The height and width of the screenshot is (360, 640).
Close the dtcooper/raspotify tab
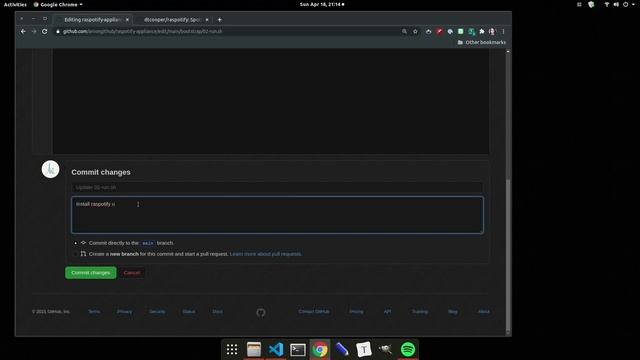(x=207, y=20)
